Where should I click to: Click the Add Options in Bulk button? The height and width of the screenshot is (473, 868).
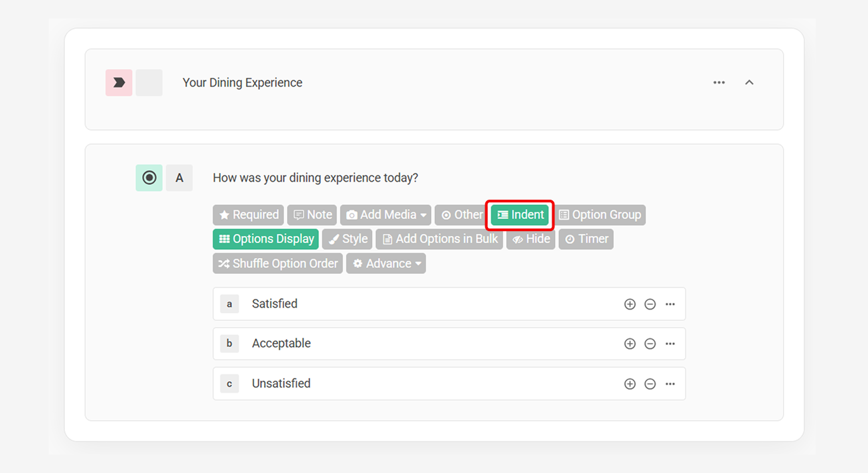pyautogui.click(x=439, y=239)
